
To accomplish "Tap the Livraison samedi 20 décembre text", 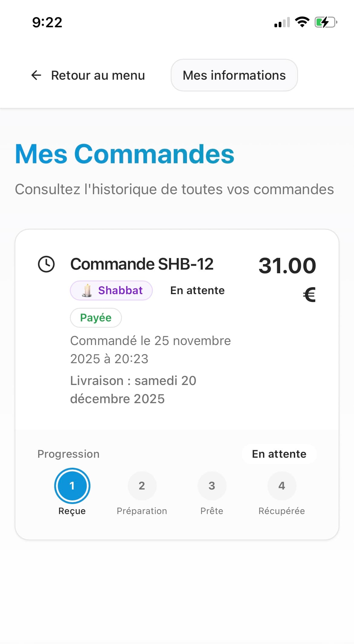I will [133, 390].
